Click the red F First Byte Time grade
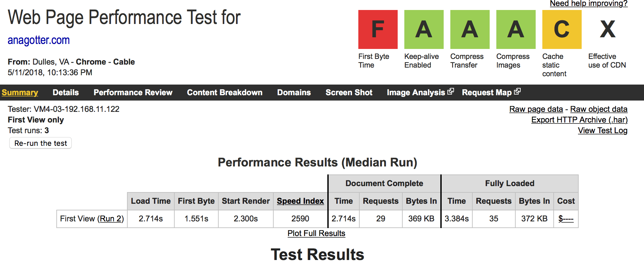 tap(378, 29)
